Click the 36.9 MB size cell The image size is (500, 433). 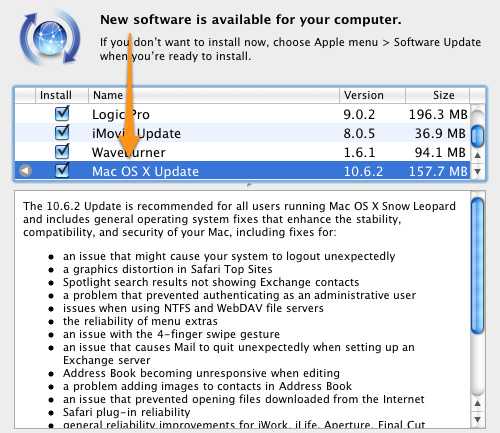point(440,134)
